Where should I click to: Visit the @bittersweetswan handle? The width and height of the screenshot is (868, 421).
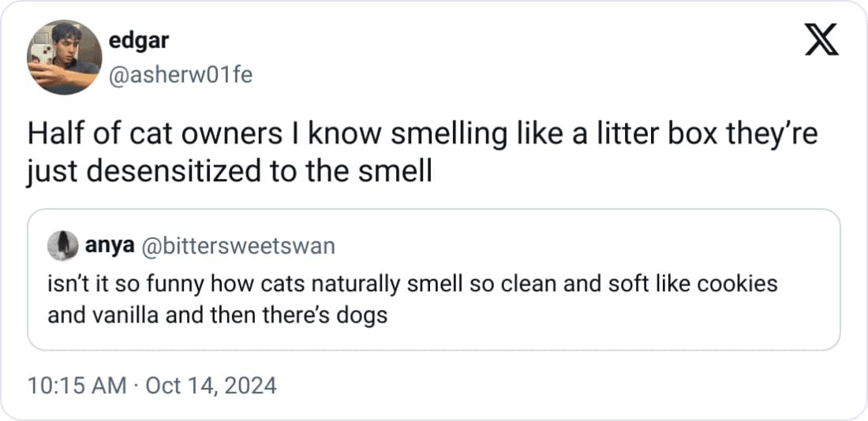237,247
